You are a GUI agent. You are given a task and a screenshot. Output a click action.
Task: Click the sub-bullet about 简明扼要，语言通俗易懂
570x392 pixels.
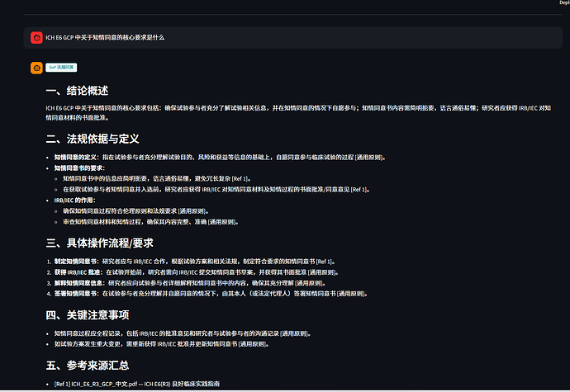point(157,179)
